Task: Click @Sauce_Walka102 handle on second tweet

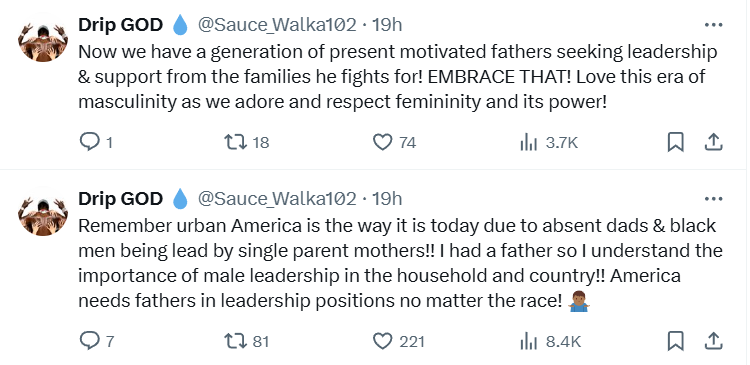Action: click(x=277, y=199)
